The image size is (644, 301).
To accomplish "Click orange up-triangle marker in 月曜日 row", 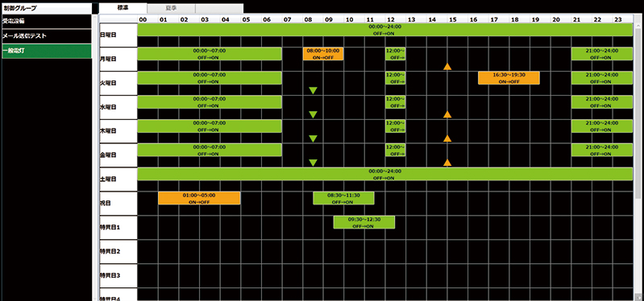I will coord(447,67).
